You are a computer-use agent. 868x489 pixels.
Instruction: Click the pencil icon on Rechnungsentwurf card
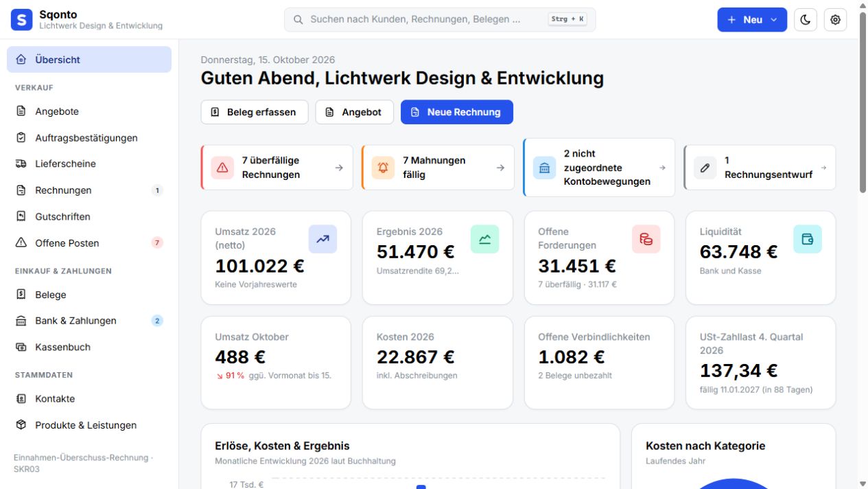coord(705,168)
